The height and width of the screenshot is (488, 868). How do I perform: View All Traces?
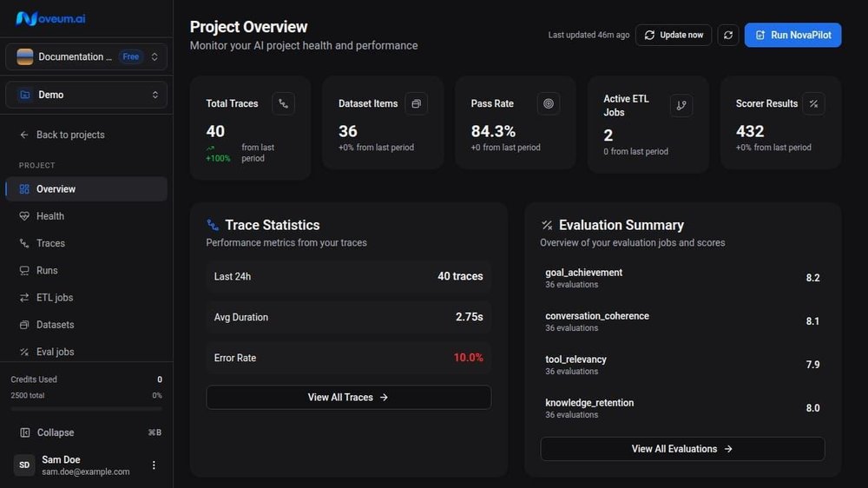tap(349, 397)
